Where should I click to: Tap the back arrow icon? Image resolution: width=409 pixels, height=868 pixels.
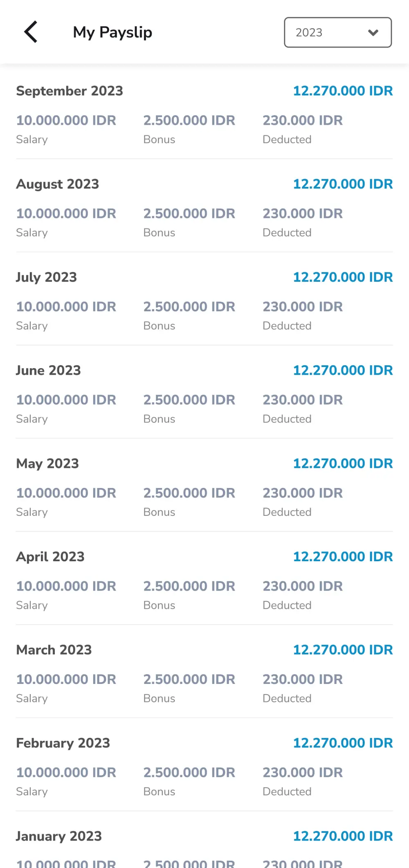tap(31, 32)
